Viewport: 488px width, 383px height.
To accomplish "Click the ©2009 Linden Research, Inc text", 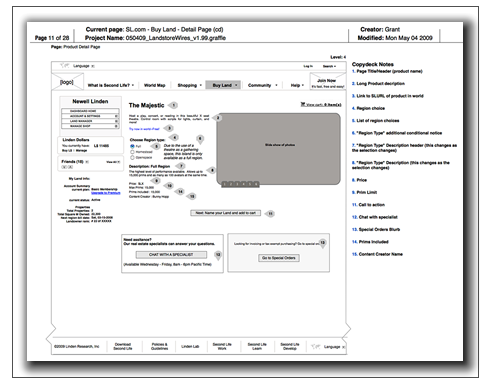I will [x=77, y=347].
